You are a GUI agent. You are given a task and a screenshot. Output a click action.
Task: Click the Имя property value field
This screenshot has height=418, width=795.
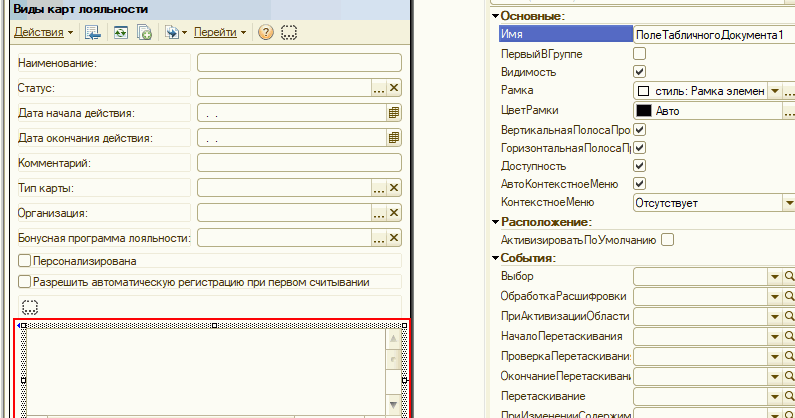click(714, 34)
